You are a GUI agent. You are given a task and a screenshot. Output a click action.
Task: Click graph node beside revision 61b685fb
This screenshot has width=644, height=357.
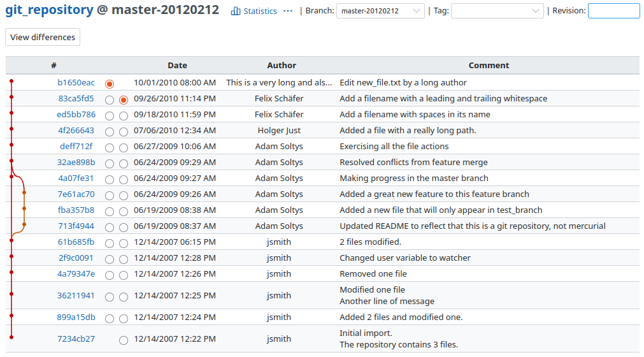(x=11, y=240)
